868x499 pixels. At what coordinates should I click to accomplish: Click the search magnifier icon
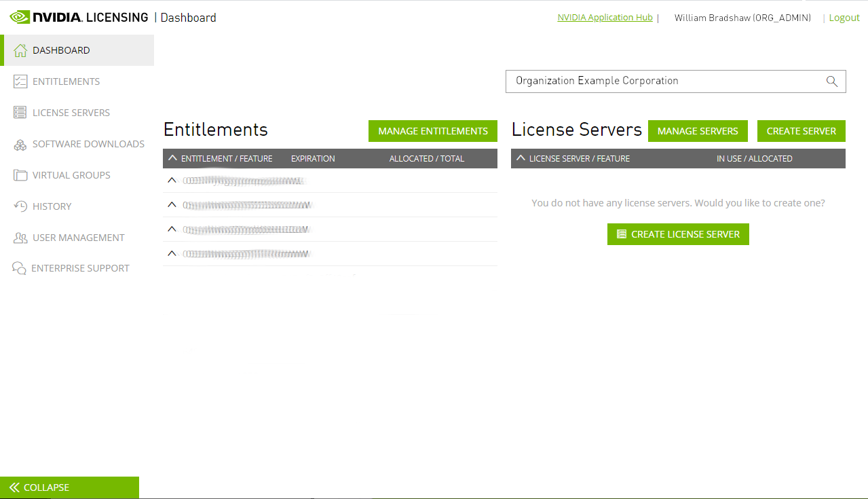point(831,81)
